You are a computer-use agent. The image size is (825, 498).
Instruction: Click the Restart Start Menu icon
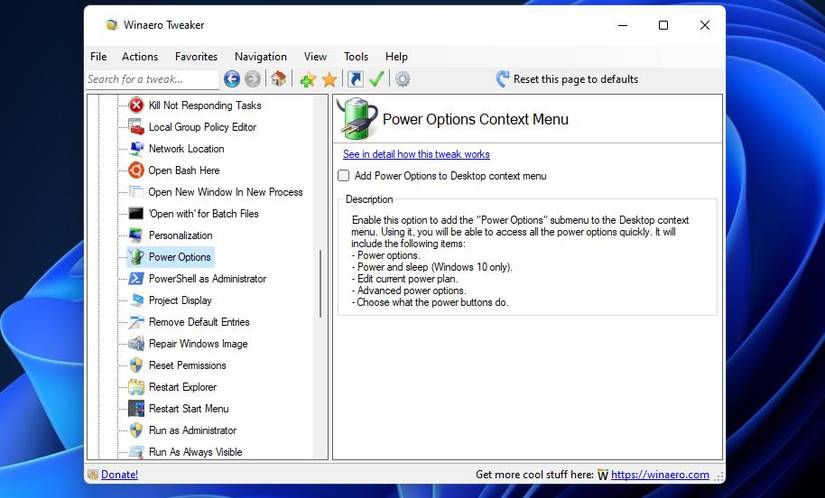[136, 409]
